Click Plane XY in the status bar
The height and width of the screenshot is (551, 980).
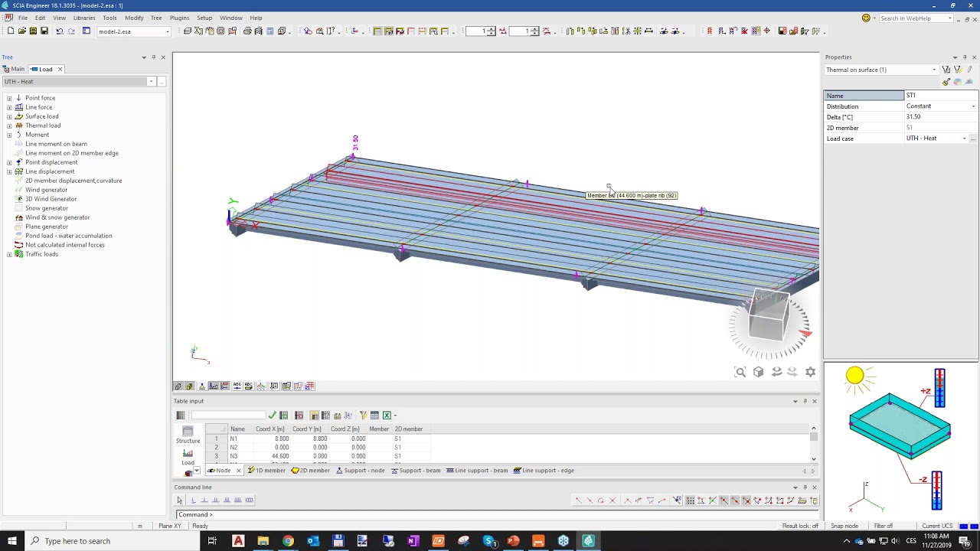[170, 526]
